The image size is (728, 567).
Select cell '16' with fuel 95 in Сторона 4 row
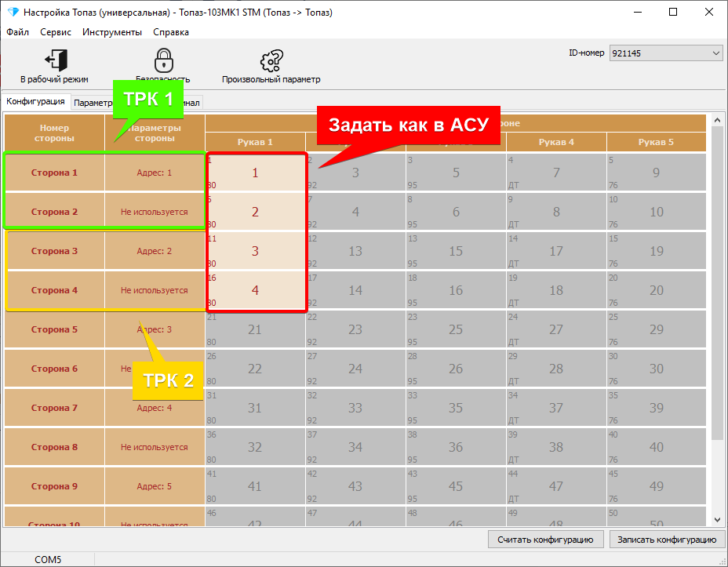click(456, 290)
